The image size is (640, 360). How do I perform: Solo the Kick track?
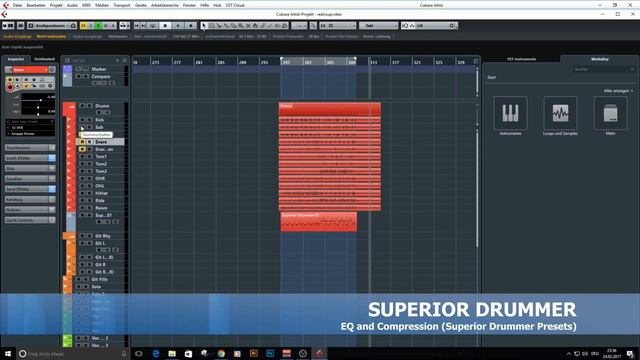89,120
